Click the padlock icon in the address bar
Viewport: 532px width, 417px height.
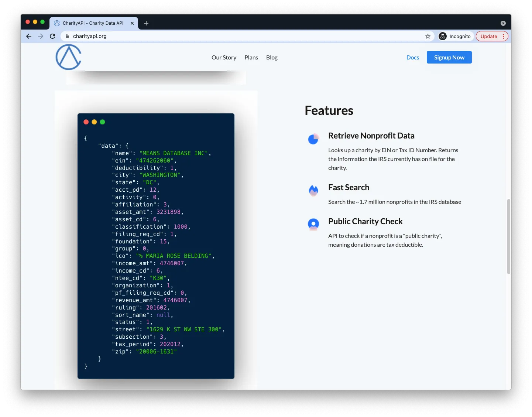point(67,36)
